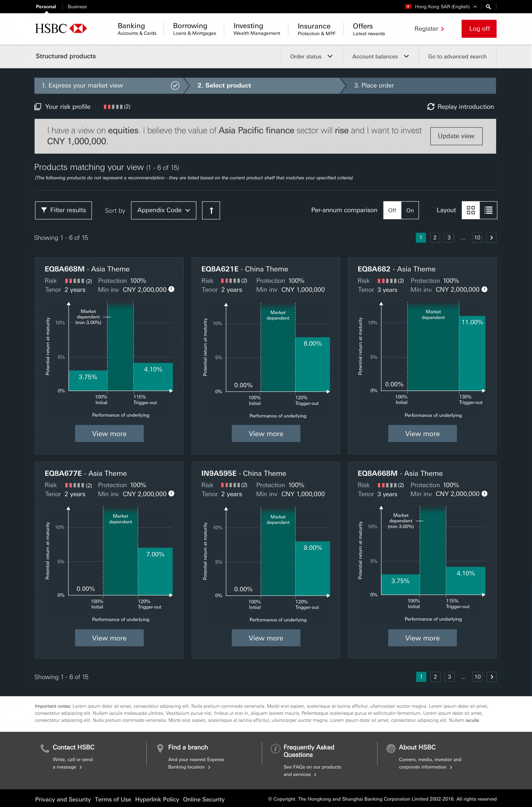Turn Per-annum comparison On
Viewport: 532px width, 807px height.
(x=410, y=210)
